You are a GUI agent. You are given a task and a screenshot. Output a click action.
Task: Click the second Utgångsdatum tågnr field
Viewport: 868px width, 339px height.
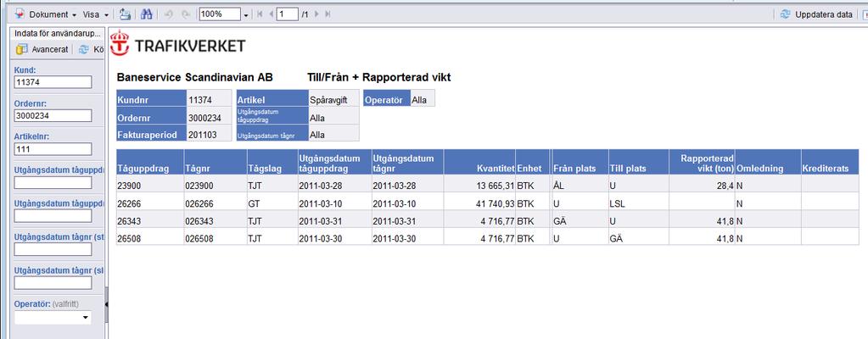53,282
